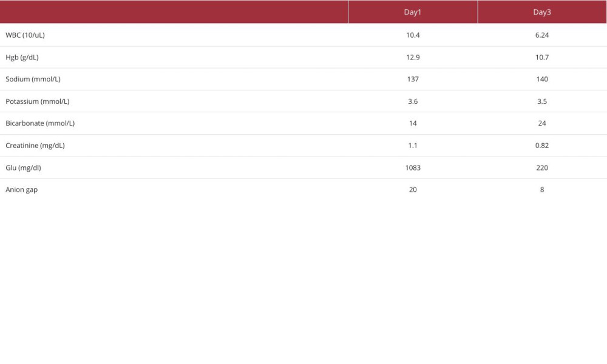
Task: Click Potassium Day1 value 3.6
Action: pyautogui.click(x=413, y=101)
